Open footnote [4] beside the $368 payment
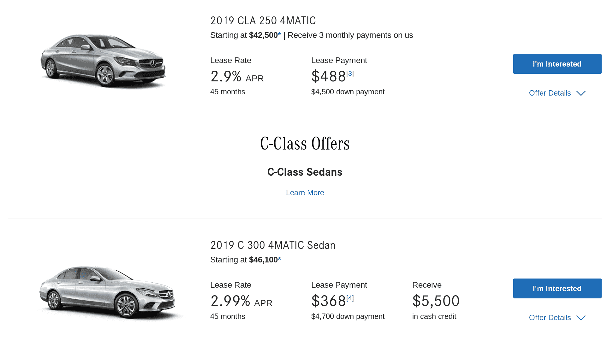 350,298
